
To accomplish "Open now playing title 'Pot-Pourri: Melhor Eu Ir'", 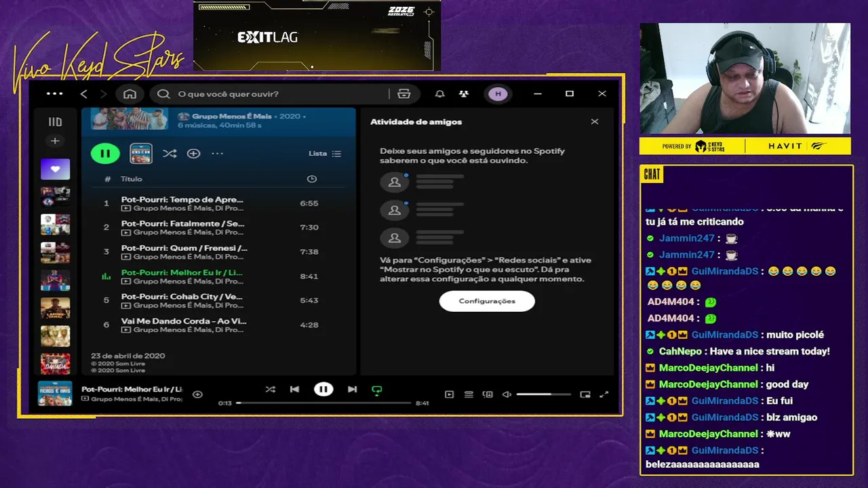I will 132,389.
